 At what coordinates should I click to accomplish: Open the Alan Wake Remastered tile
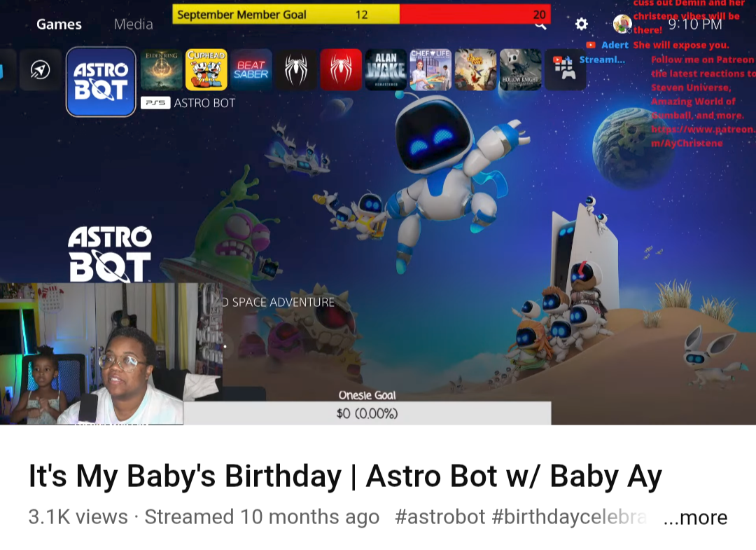386,70
